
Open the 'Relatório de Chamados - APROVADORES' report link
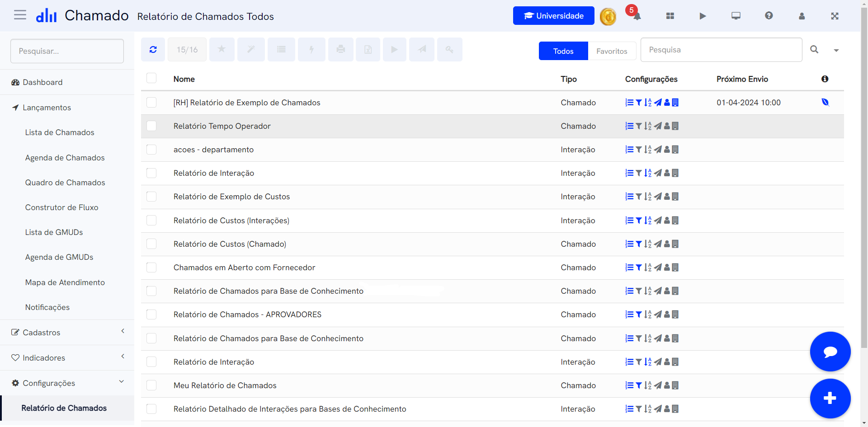[x=247, y=314]
